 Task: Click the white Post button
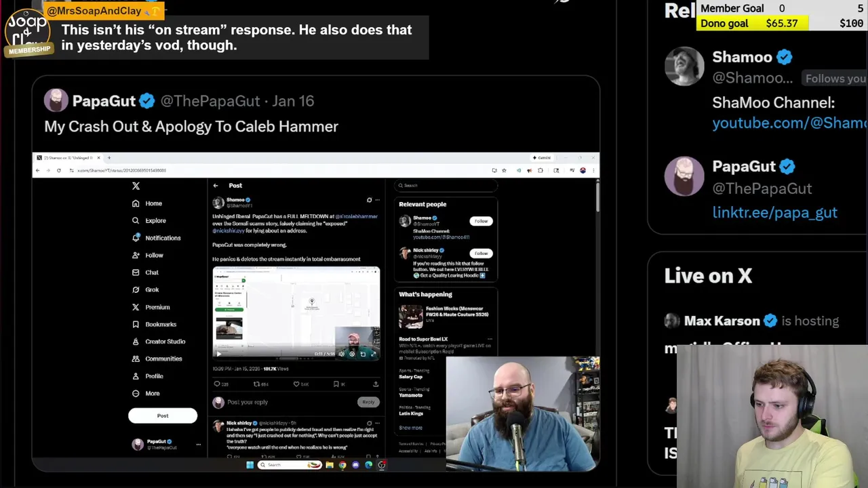pyautogui.click(x=163, y=415)
